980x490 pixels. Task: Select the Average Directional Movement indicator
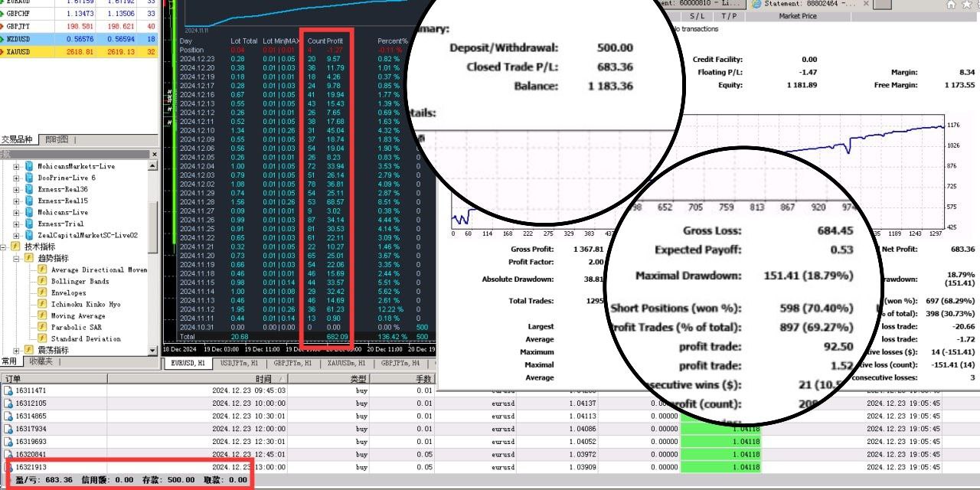click(99, 269)
